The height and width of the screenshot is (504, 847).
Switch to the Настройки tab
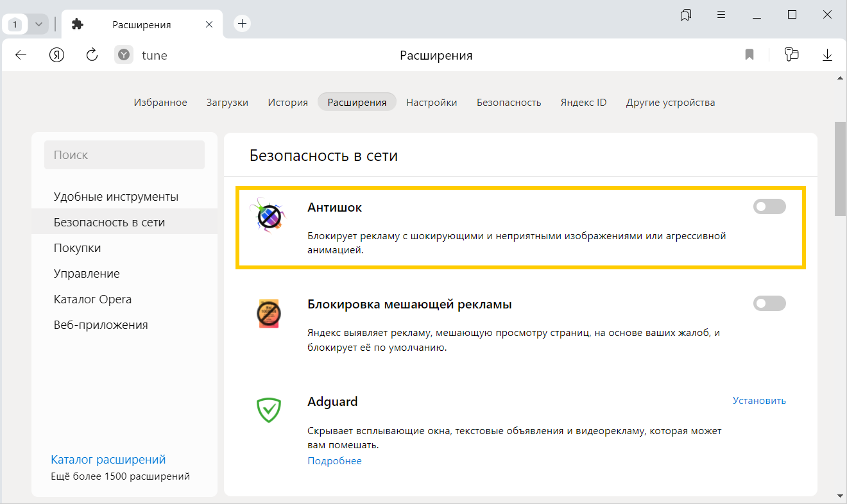point(431,103)
